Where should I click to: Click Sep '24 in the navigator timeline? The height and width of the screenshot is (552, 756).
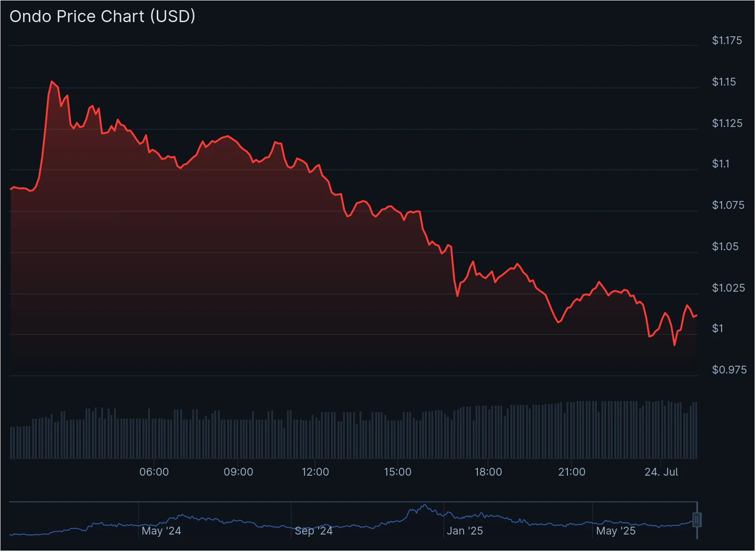[x=314, y=531]
